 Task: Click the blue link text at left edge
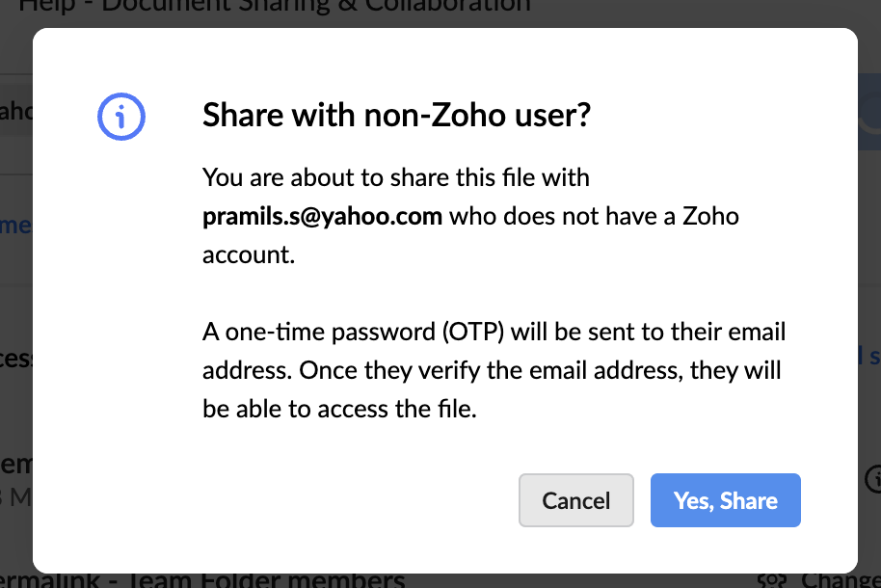15,226
